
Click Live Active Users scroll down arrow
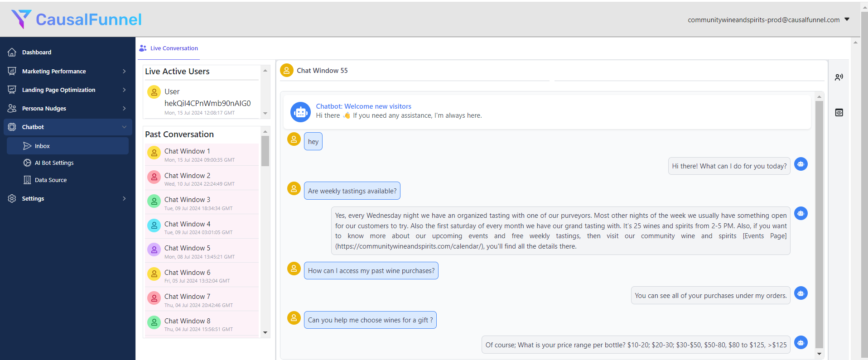tap(265, 113)
